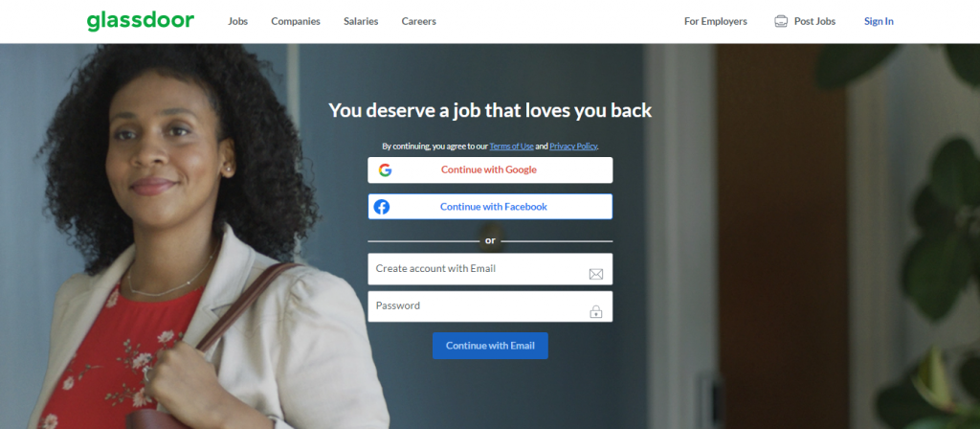Open the Terms of Use link
Viewport: 980px width, 429px height.
pyautogui.click(x=511, y=147)
